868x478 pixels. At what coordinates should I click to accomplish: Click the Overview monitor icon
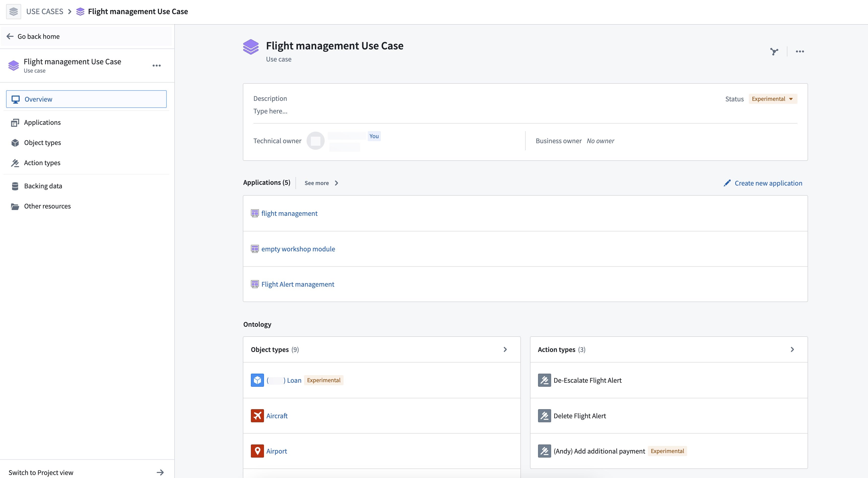(x=16, y=99)
